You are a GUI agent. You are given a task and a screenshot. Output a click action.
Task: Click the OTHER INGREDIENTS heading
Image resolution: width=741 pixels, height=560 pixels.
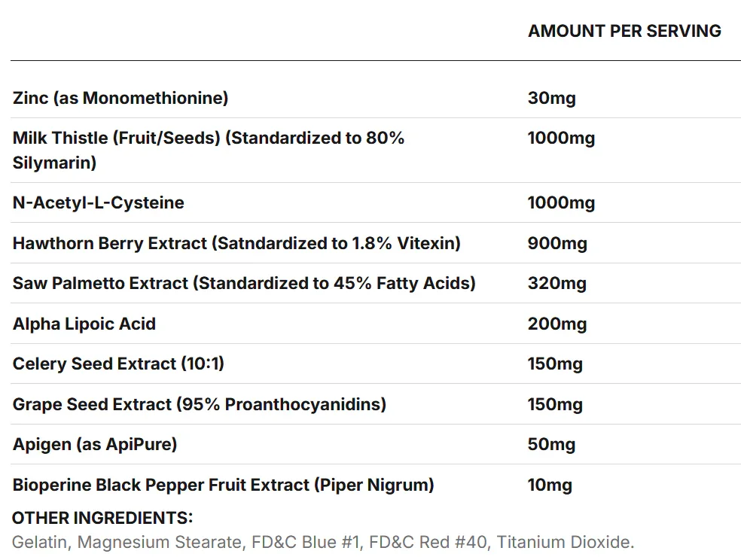coord(102,518)
